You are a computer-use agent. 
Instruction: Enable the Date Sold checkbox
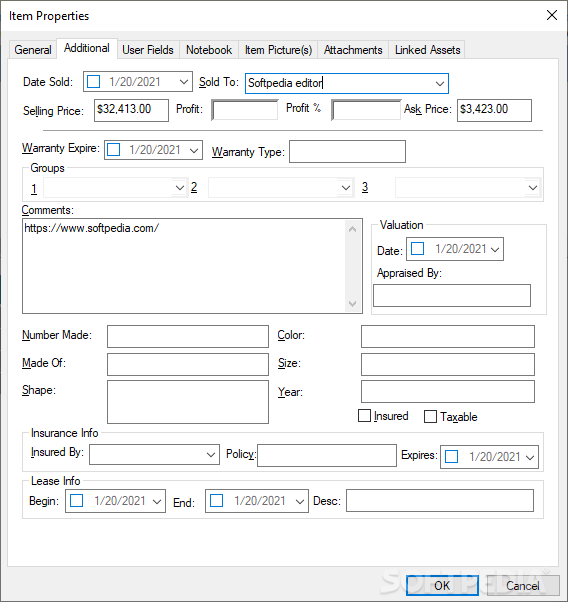click(x=93, y=82)
